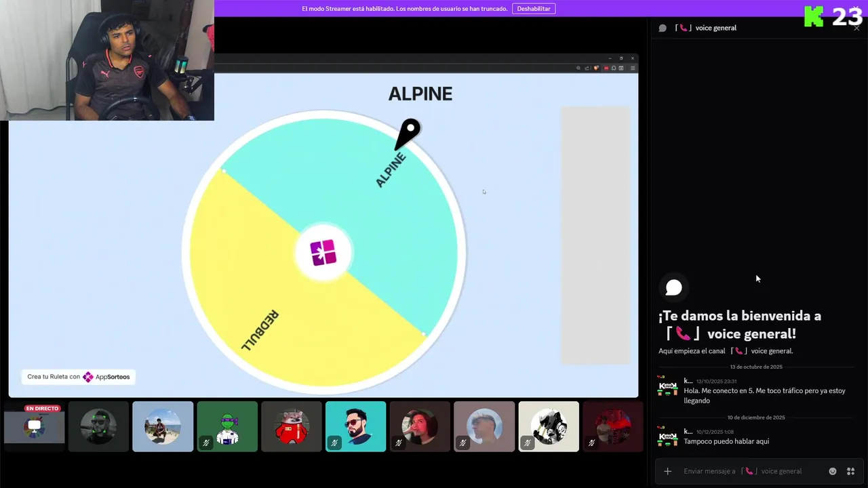Click the timestamp 13/10/2025 23:31
Viewport: 868px width, 488px height.
click(716, 382)
